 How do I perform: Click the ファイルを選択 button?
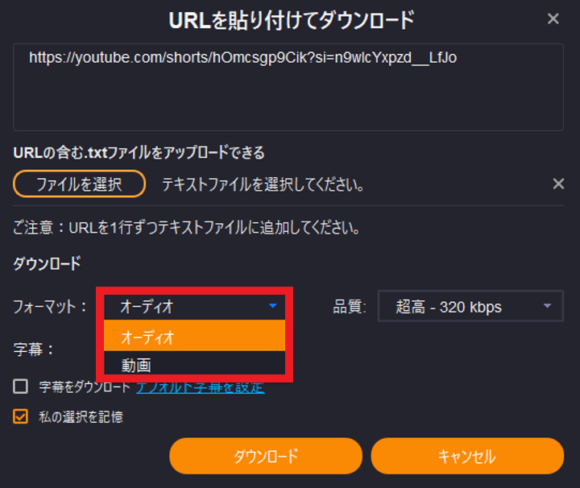pos(79,184)
